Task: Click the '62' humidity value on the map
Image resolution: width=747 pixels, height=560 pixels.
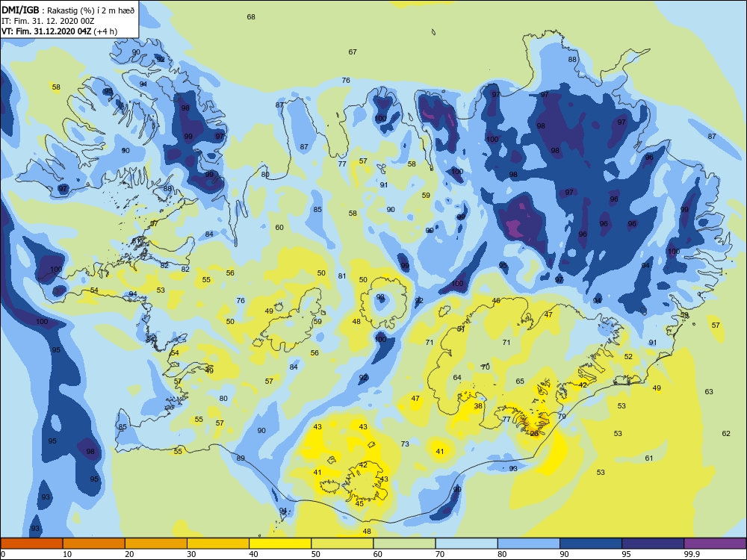Action: point(726,433)
